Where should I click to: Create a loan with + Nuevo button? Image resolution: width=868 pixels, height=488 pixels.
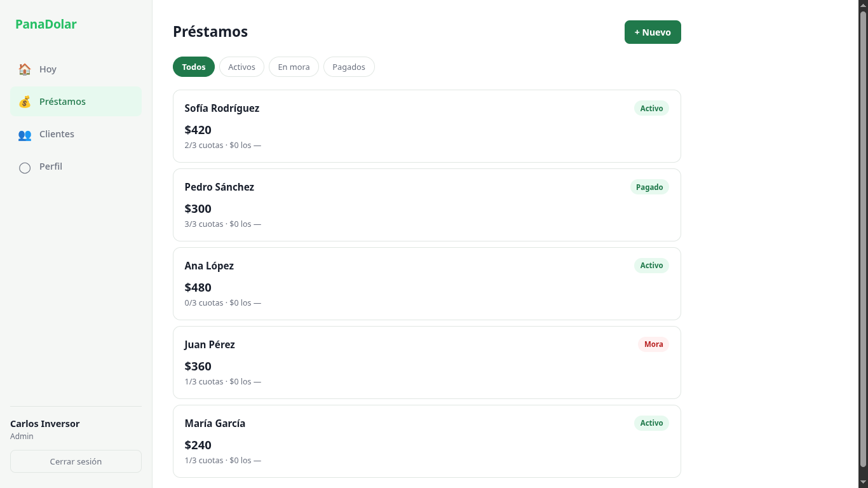(x=653, y=32)
